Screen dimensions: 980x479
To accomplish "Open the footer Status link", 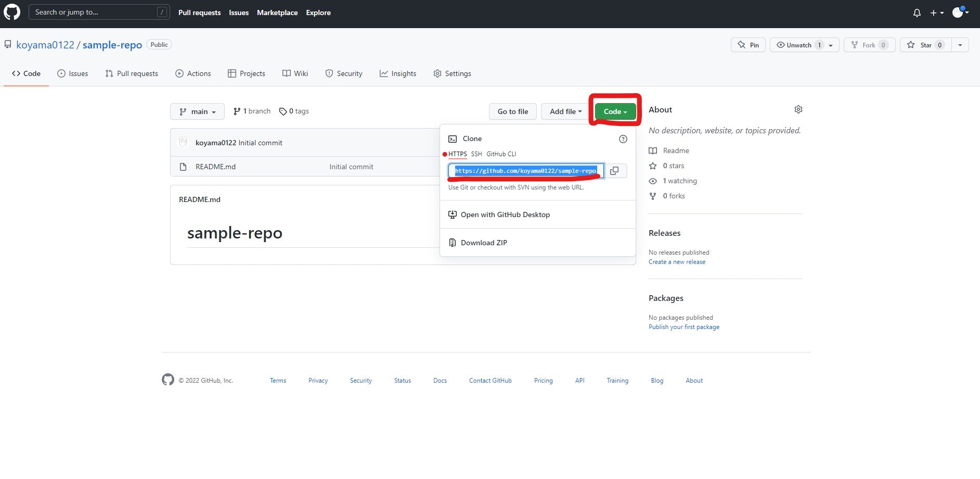I will (x=403, y=381).
